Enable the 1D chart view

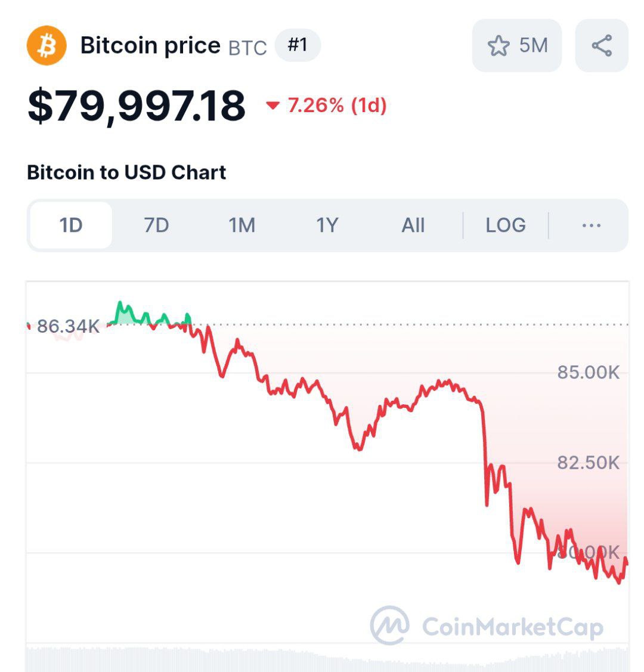coord(70,225)
